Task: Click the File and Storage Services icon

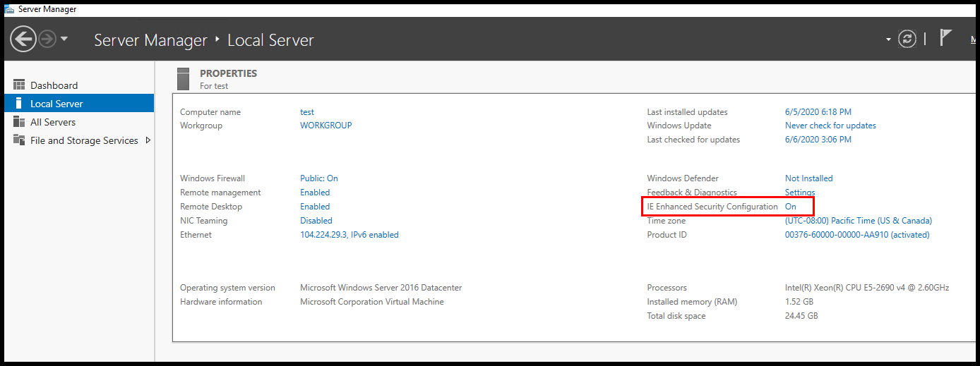Action: pyautogui.click(x=19, y=140)
